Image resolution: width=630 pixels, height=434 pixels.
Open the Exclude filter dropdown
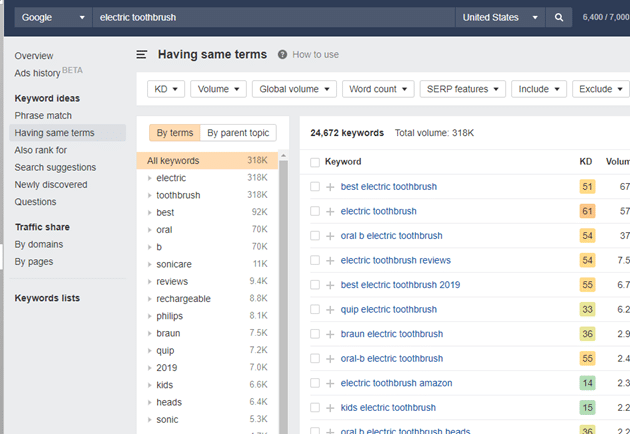pyautogui.click(x=601, y=89)
